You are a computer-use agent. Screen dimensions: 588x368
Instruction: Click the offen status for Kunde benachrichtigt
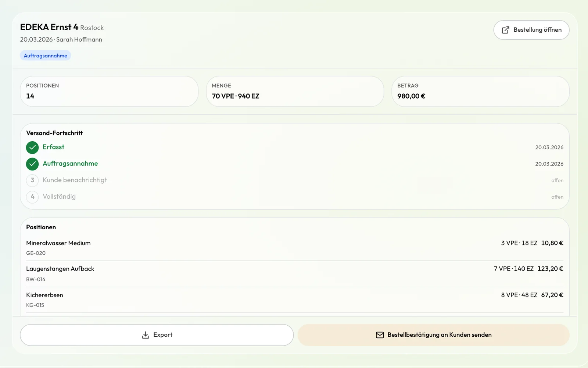tap(557, 180)
